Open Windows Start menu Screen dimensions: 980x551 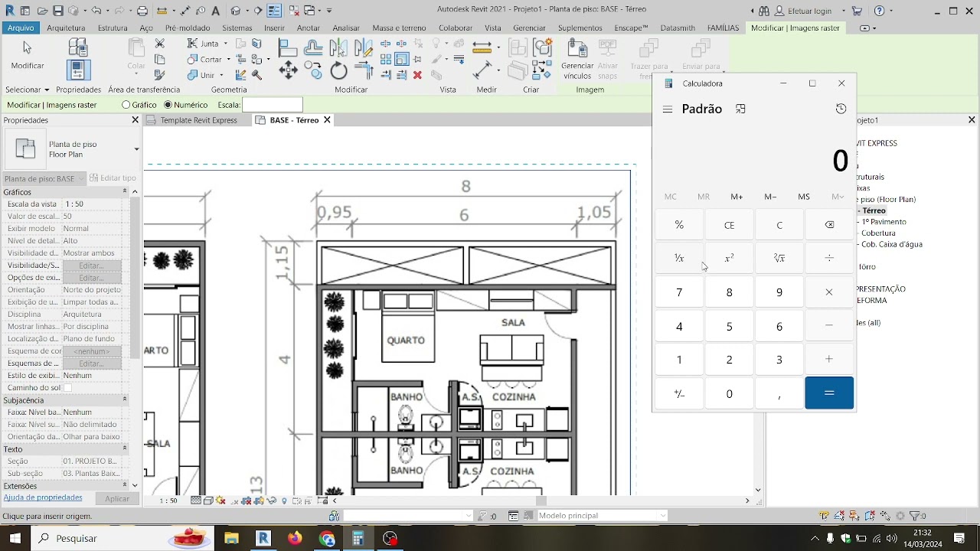[15, 538]
